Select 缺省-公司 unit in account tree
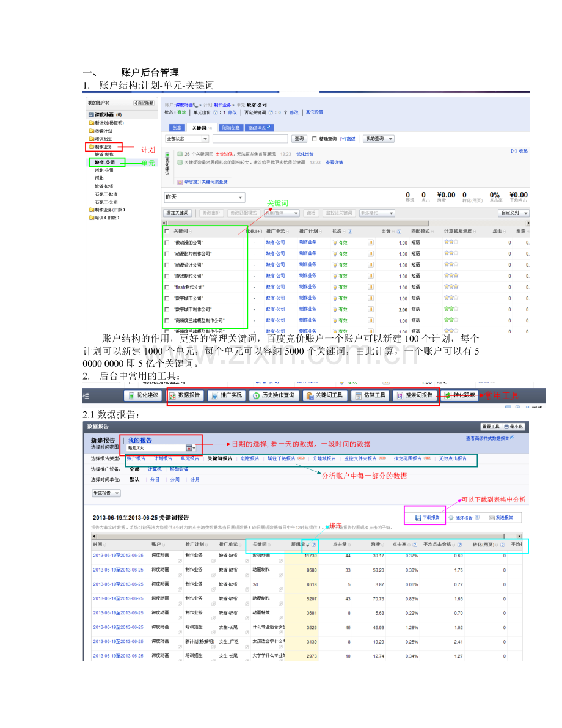The image size is (562, 728). click(105, 163)
